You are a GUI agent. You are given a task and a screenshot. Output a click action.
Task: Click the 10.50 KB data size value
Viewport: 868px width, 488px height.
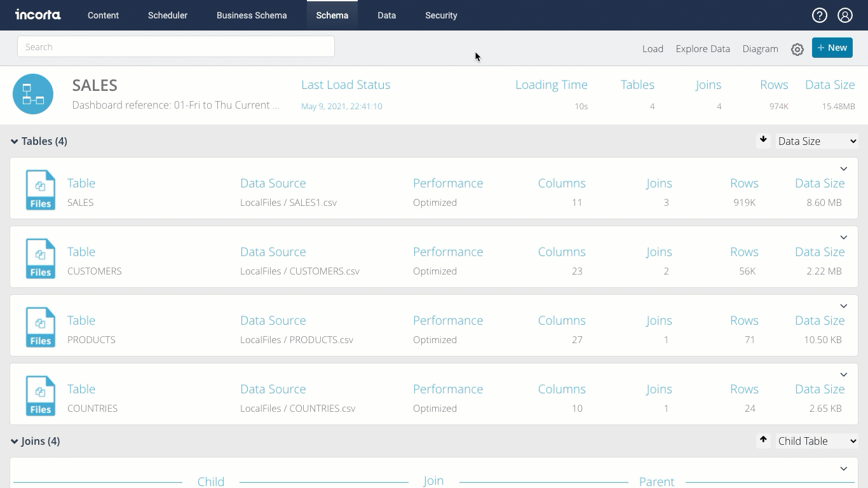[823, 340]
